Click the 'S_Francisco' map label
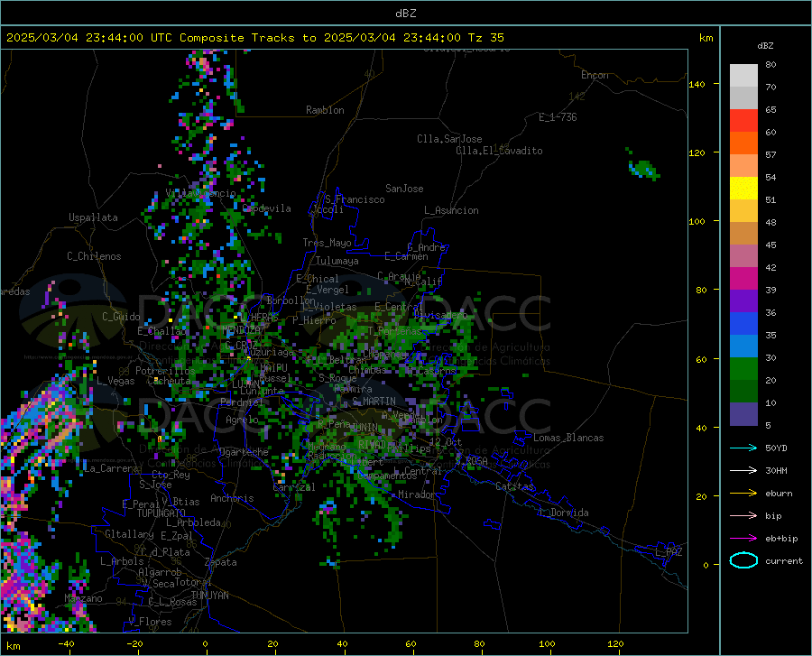812x656 pixels. pos(355,199)
